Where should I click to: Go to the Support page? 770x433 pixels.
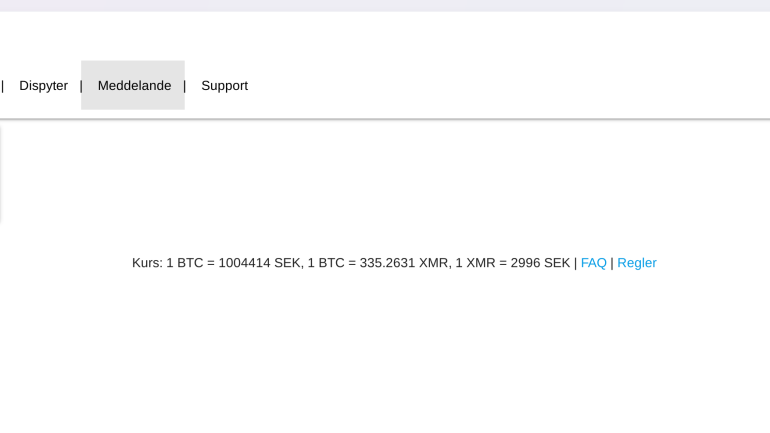[224, 85]
